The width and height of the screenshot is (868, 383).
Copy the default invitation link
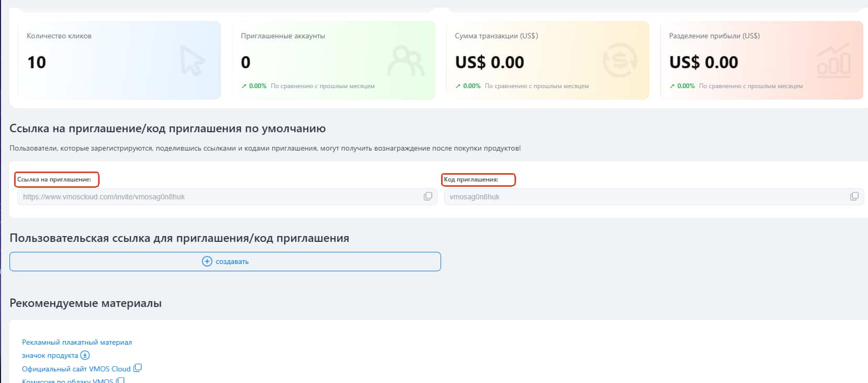pyautogui.click(x=428, y=196)
